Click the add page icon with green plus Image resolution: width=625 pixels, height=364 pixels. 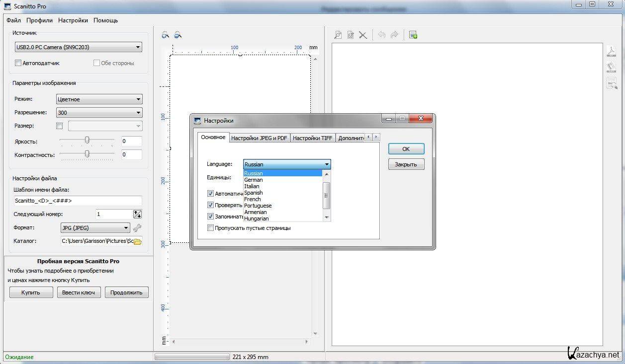413,35
